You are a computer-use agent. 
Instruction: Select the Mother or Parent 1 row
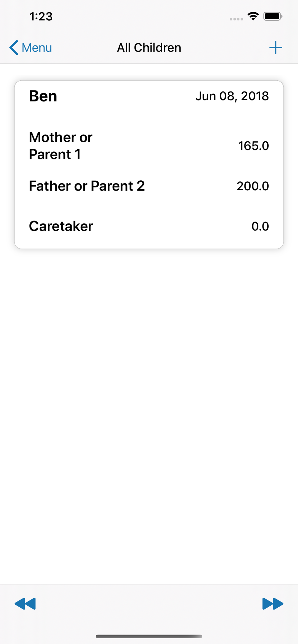tap(149, 146)
